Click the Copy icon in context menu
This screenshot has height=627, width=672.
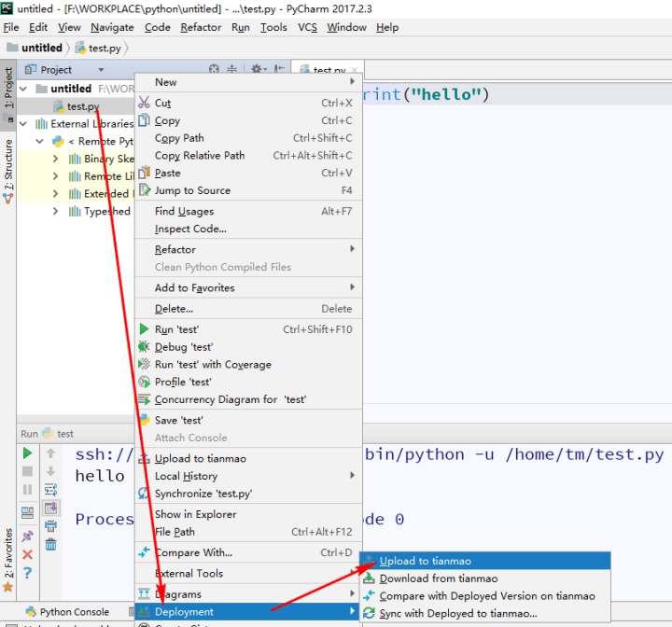point(144,120)
